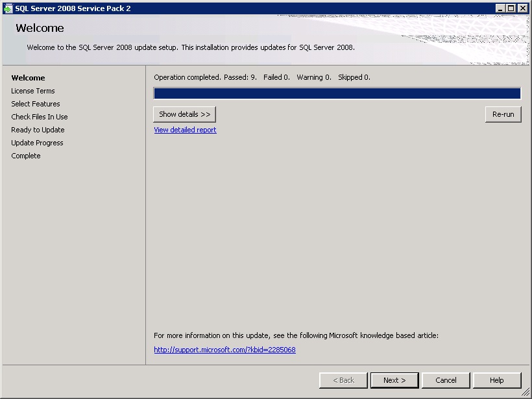Image resolution: width=532 pixels, height=399 pixels.
Task: Choose Check Files In Use step
Action: point(40,117)
